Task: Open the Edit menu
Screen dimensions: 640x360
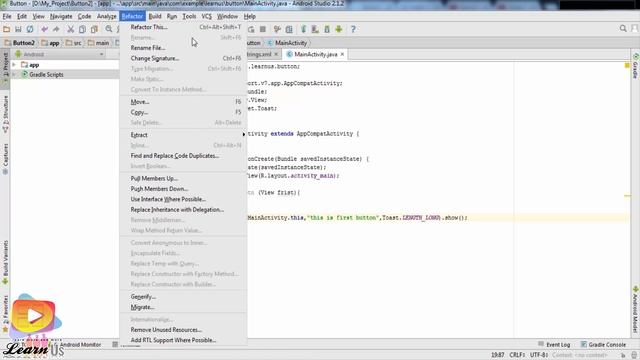Action: 22,16
